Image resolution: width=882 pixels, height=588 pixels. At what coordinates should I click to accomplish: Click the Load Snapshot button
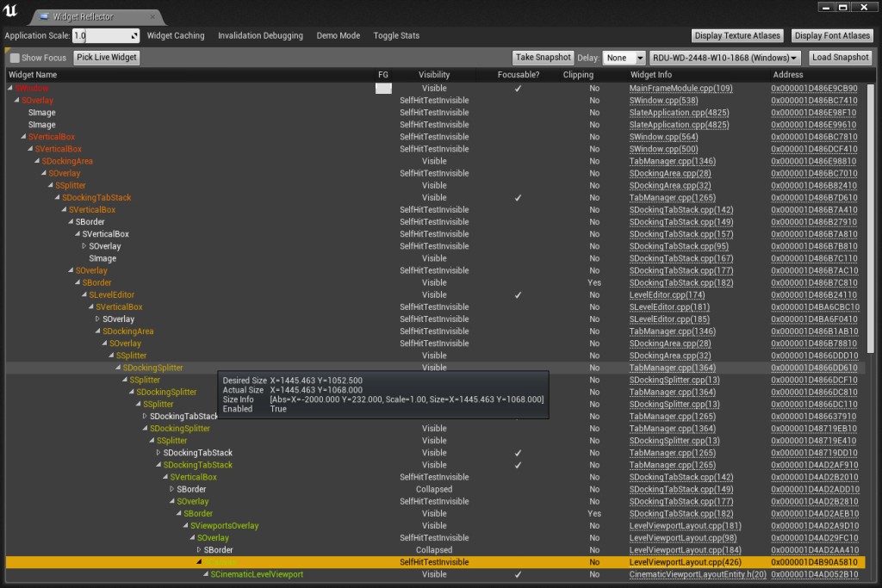(841, 58)
